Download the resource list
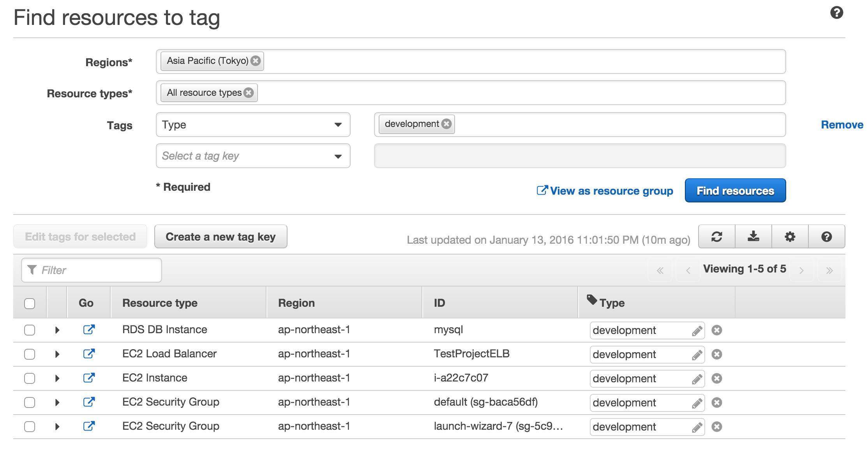 coord(753,236)
